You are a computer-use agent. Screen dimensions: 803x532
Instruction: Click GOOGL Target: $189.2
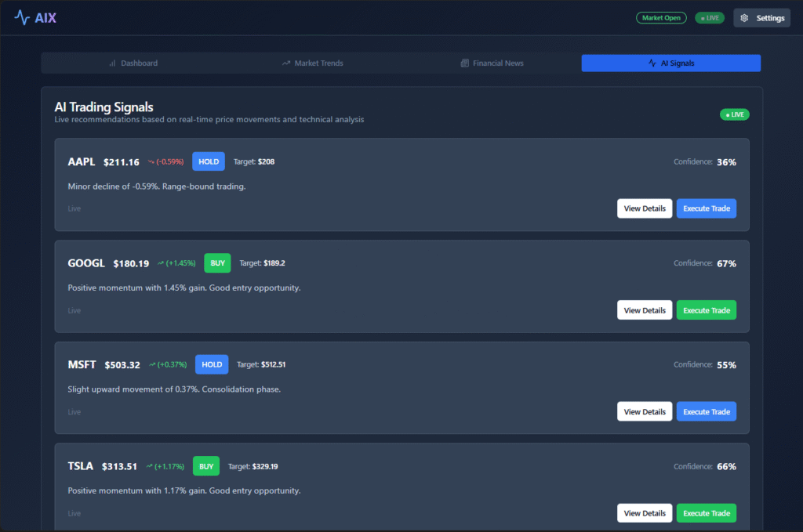tap(262, 263)
